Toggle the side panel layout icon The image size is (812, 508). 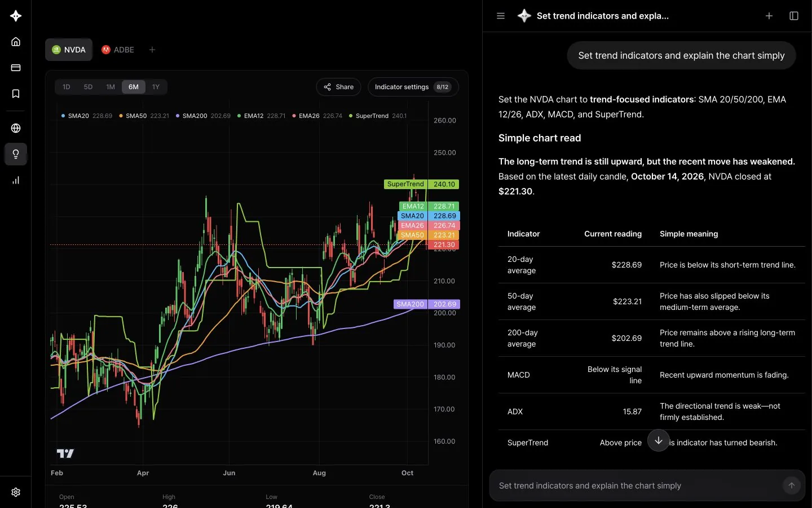[x=794, y=16]
